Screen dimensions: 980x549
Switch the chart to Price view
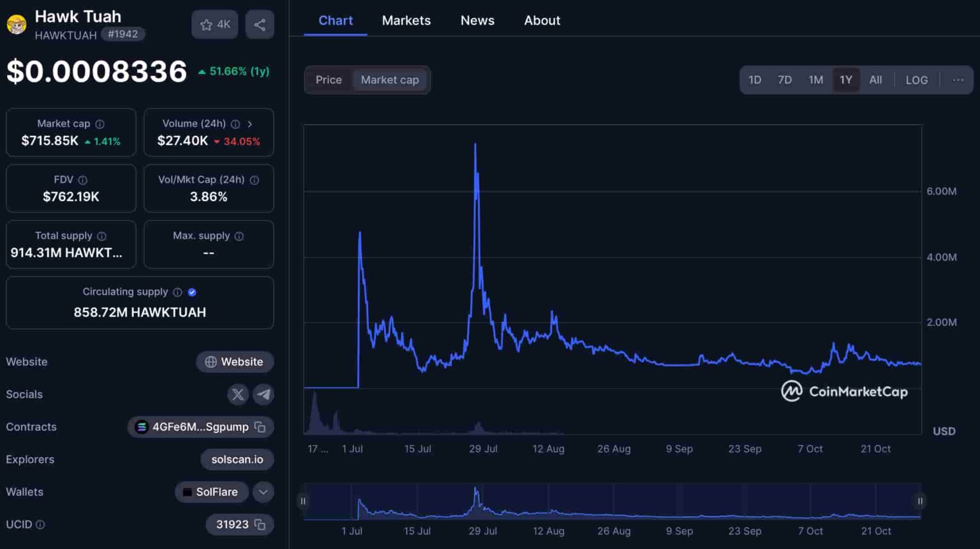coord(329,80)
